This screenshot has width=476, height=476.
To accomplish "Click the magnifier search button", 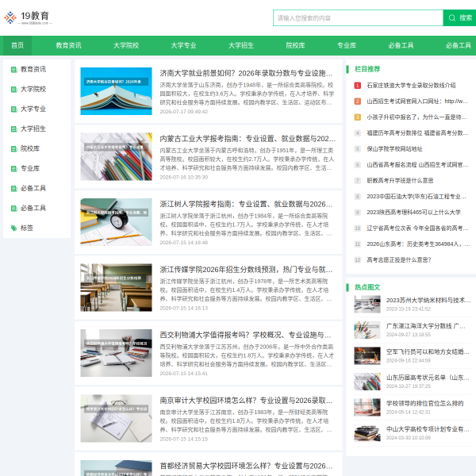I will click(459, 18).
